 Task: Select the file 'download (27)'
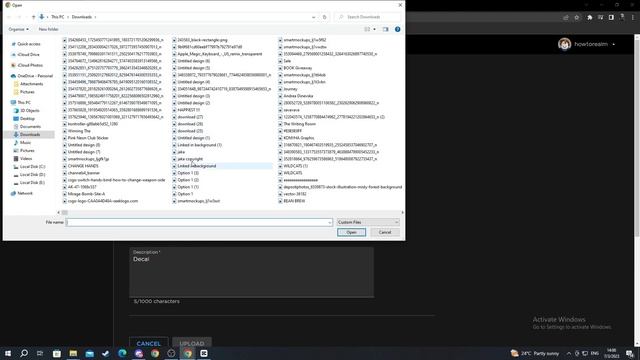pos(190,117)
